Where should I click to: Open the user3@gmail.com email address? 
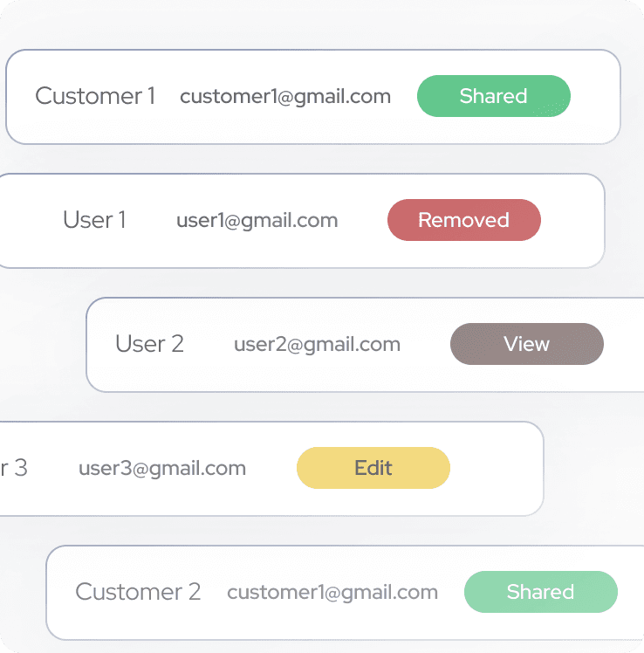pos(162,468)
